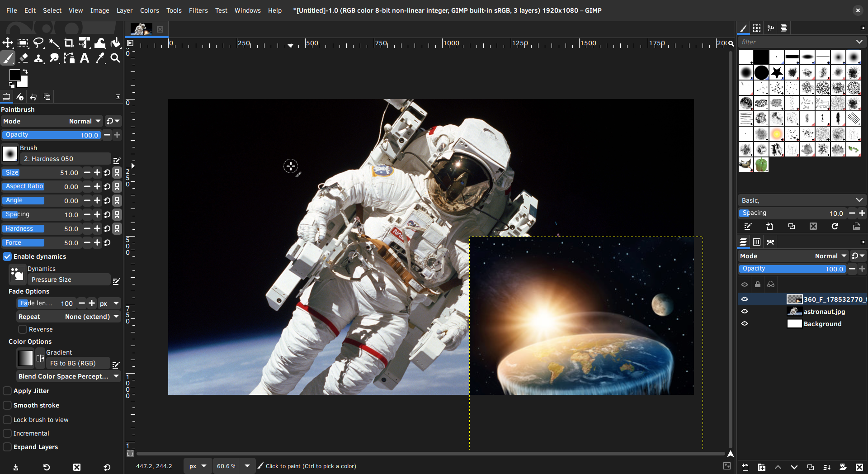Pick the Color Picker eyedropper tool

100,58
